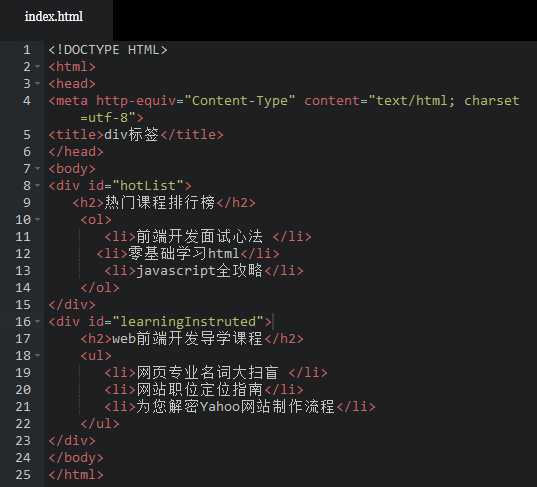
Task: Click line number 25 in the gutter
Action: [x=23, y=475]
